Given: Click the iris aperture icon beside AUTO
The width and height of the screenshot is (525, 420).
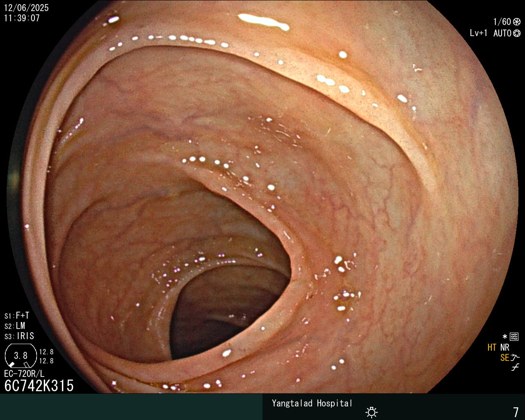Looking at the screenshot, I should pos(516,33).
